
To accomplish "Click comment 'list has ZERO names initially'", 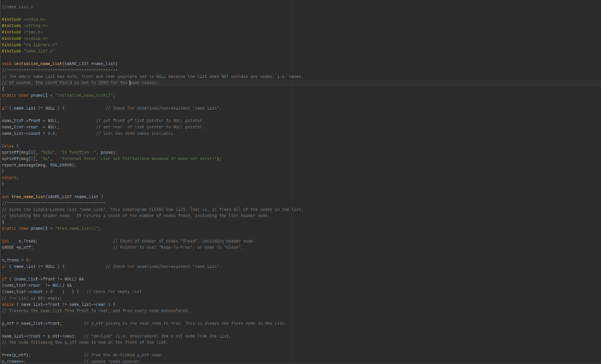I will [x=136, y=134].
